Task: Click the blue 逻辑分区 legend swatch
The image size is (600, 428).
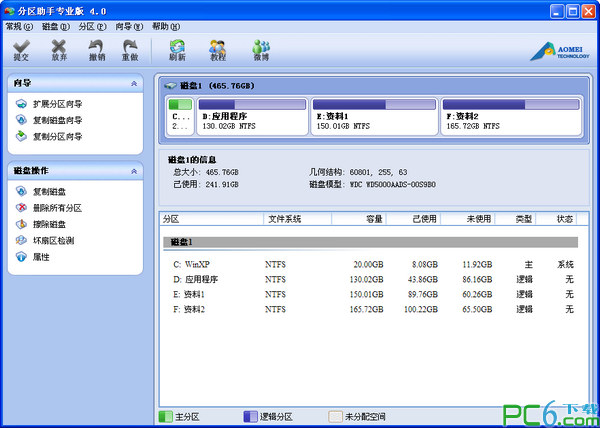Action: pyautogui.click(x=250, y=417)
